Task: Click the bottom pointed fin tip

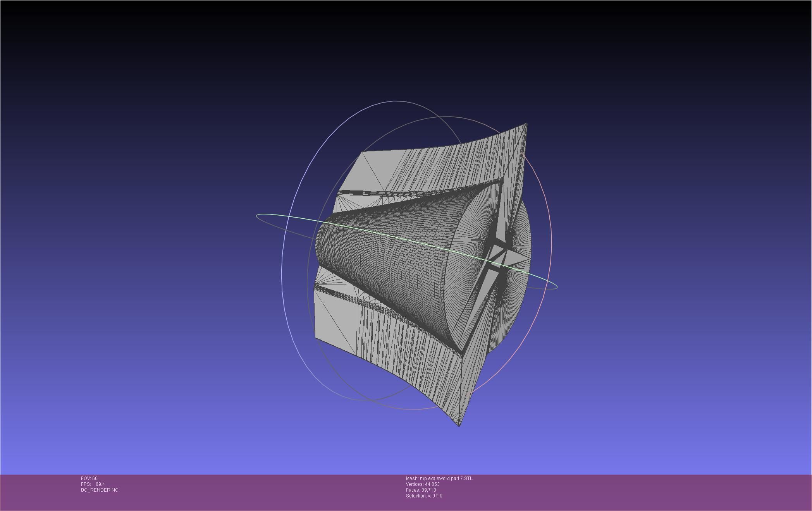Action: [459, 424]
